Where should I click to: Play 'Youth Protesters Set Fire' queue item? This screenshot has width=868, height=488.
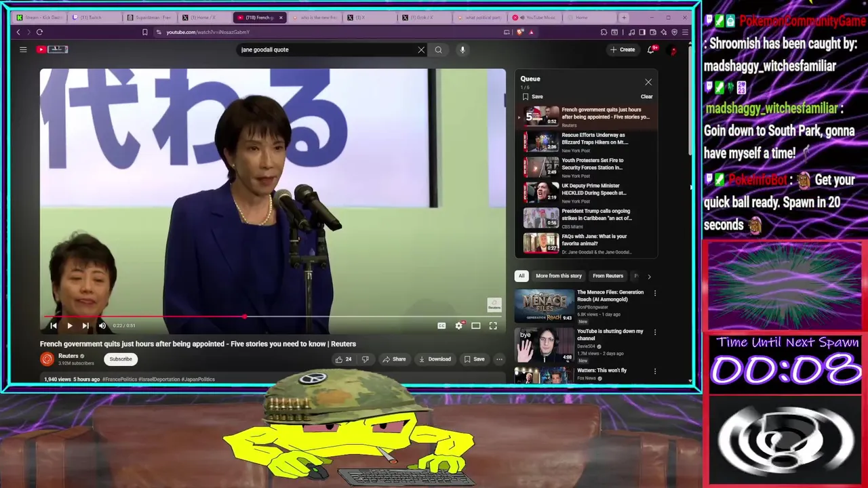[x=587, y=167]
